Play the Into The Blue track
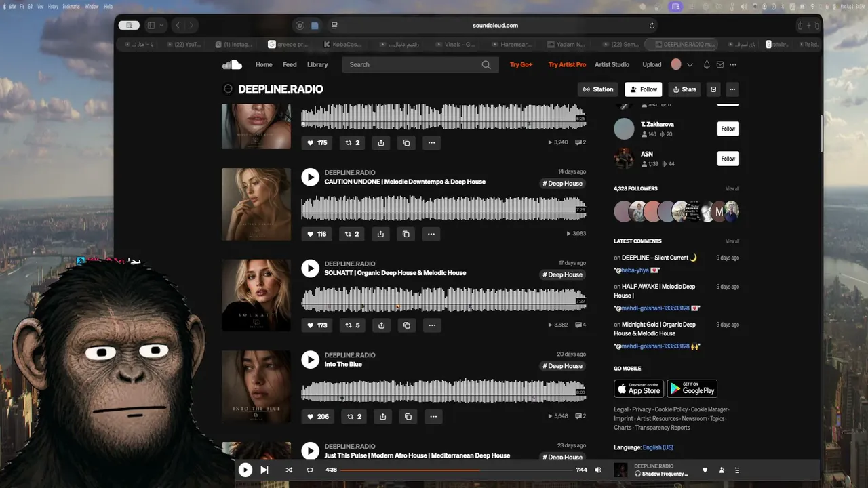 coord(310,360)
